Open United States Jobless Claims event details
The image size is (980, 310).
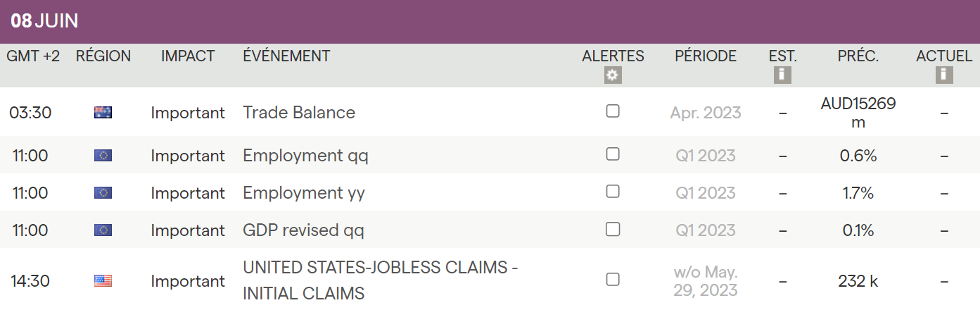pos(381,280)
